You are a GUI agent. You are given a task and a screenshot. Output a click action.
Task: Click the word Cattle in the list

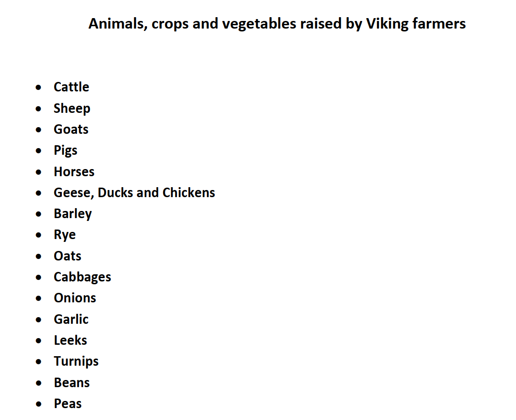tap(71, 87)
